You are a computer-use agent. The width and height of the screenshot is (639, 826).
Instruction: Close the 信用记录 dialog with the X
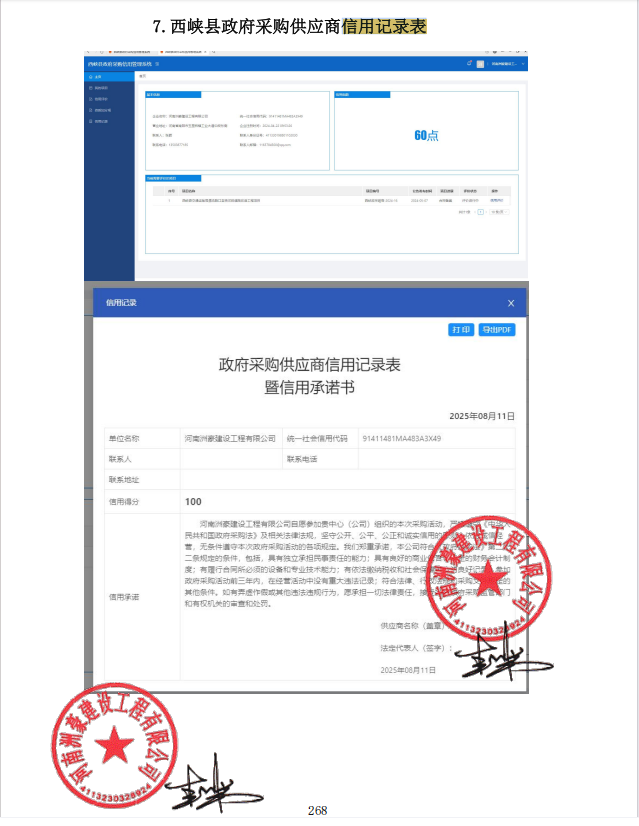(510, 303)
